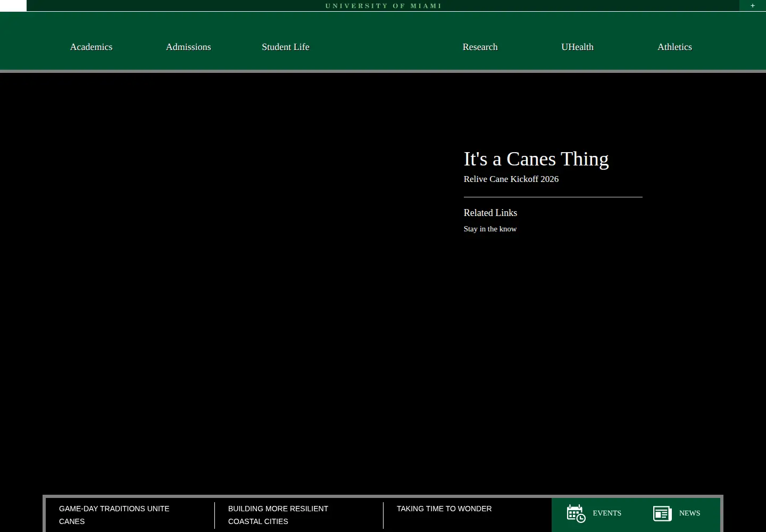Open the Events calendar icon
The height and width of the screenshot is (532, 766).
[x=576, y=513]
